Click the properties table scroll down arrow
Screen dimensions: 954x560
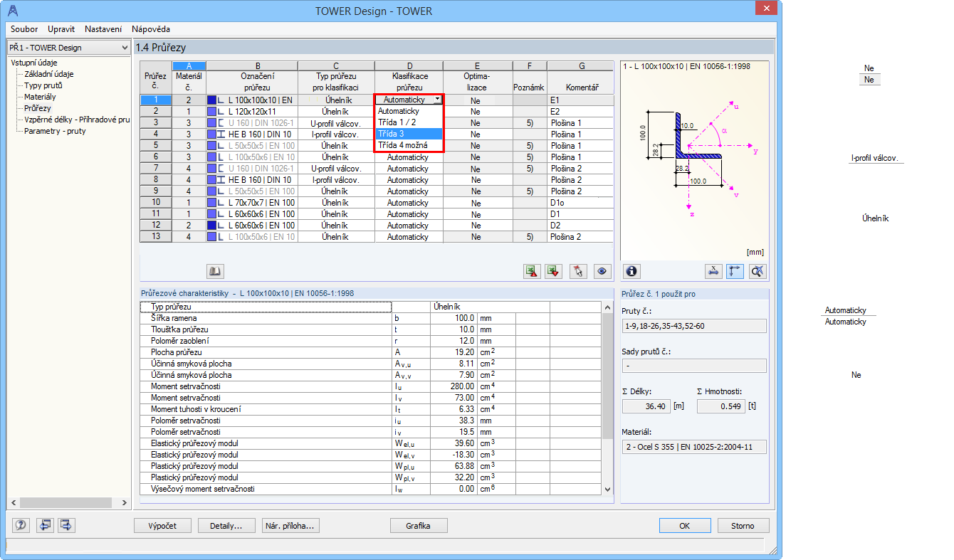pos(607,490)
